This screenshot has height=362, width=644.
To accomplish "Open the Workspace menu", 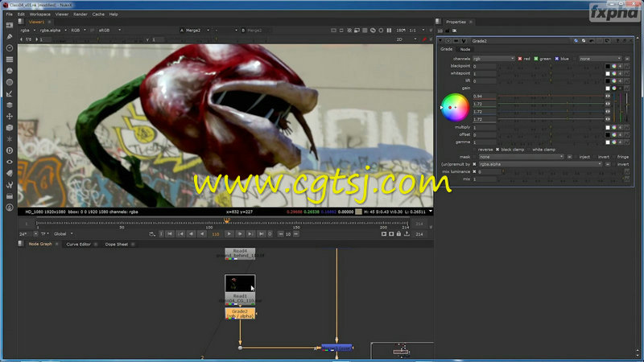I will click(x=39, y=14).
